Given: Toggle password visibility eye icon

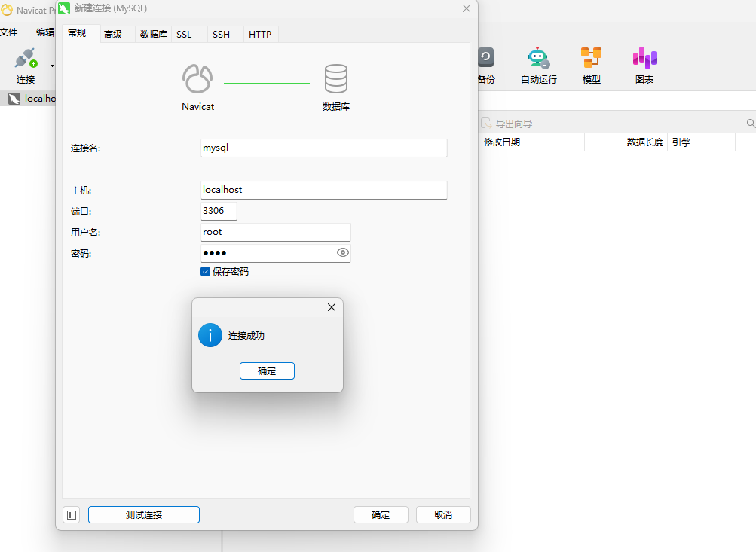Looking at the screenshot, I should tap(343, 252).
